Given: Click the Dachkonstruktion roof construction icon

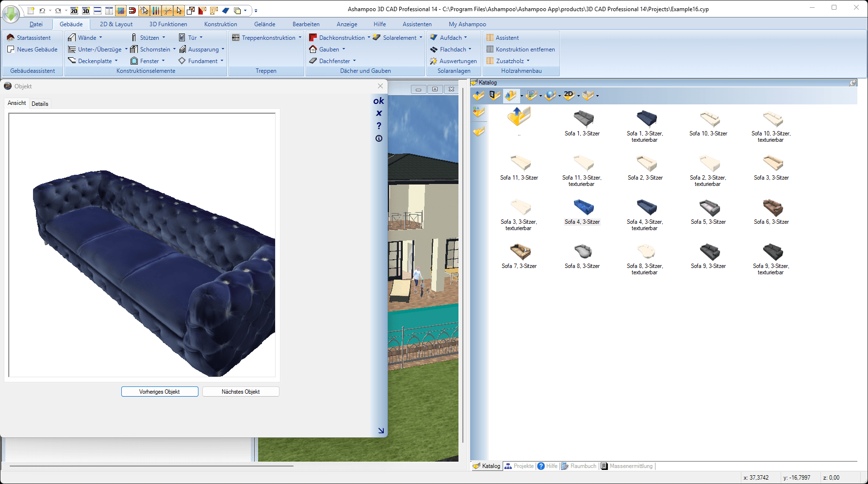Looking at the screenshot, I should 312,37.
